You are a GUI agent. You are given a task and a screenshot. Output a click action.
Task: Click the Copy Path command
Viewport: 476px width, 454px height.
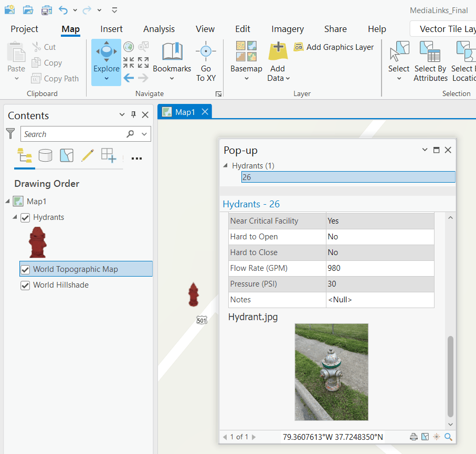[x=55, y=78]
